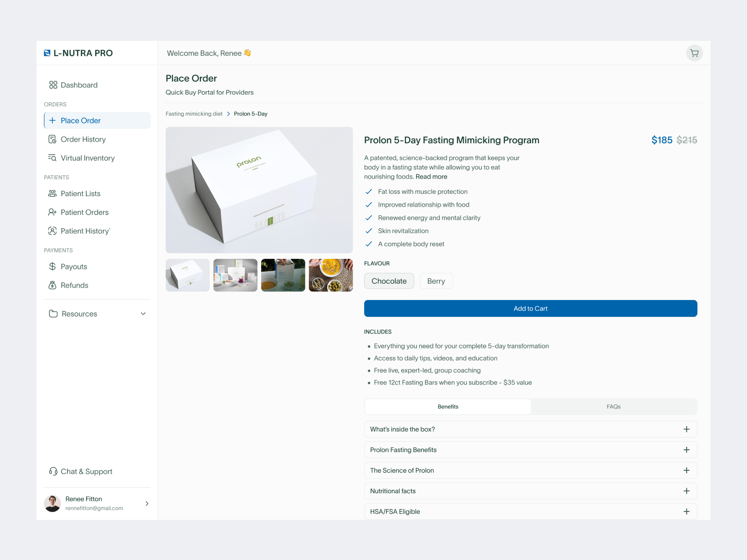Image resolution: width=747 pixels, height=560 pixels.
Task: Select the Payouts dollar icon
Action: tap(52, 266)
